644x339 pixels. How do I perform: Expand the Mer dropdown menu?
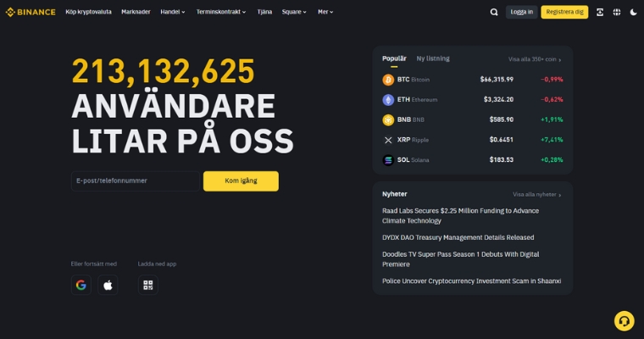(x=325, y=12)
